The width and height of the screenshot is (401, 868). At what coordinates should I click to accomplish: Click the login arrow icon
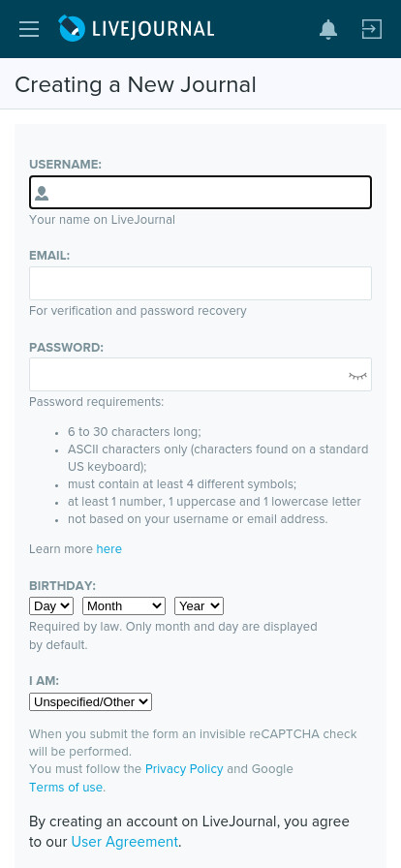coord(372,29)
